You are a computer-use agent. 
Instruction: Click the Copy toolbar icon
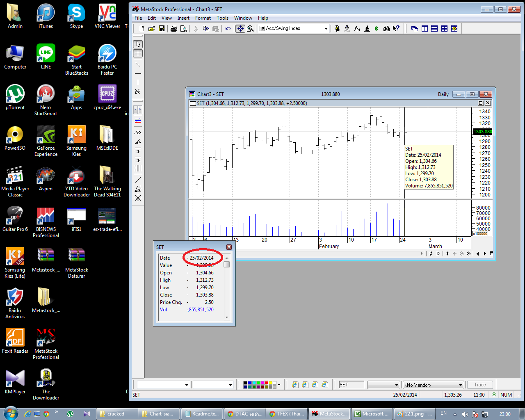tap(206, 29)
